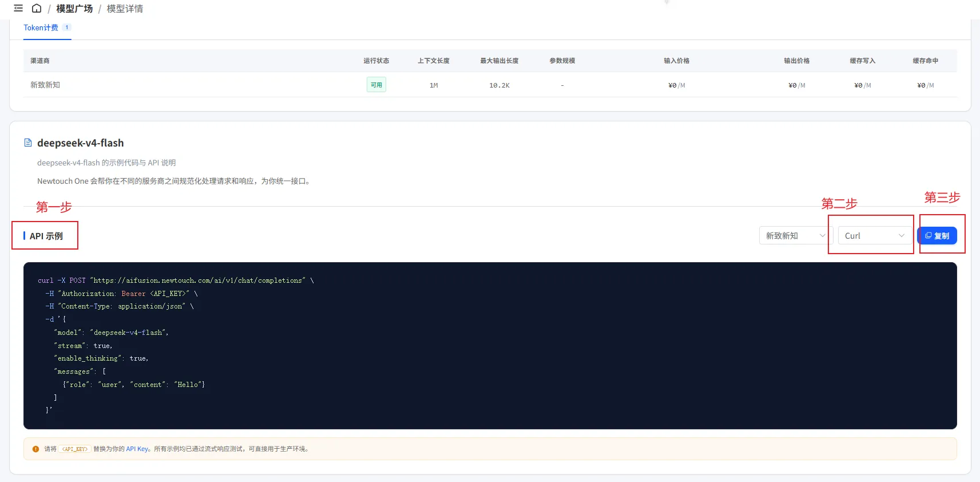Click the 渠道商 column header

point(40,61)
